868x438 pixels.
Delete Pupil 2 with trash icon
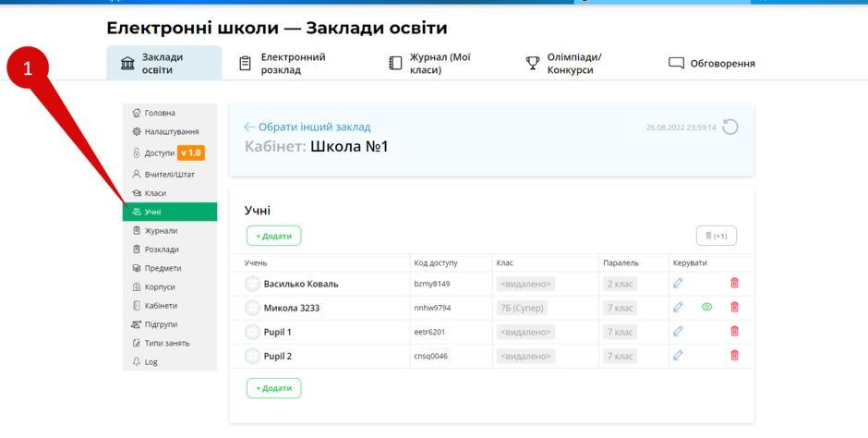(735, 356)
